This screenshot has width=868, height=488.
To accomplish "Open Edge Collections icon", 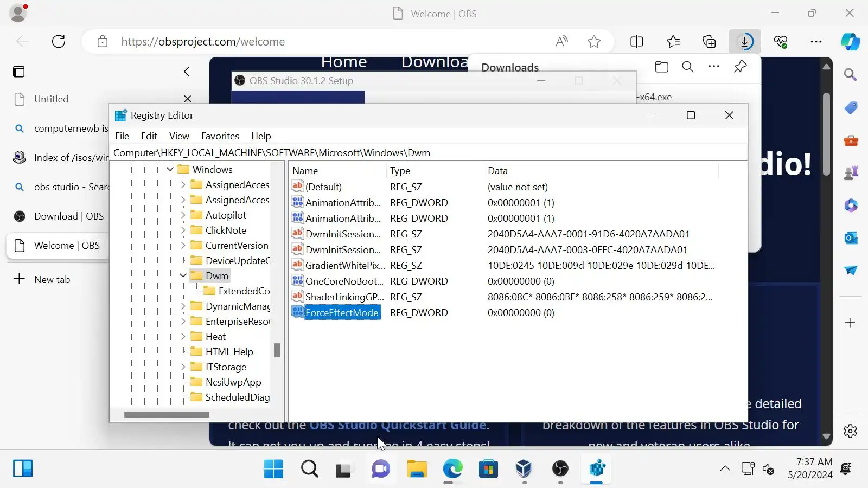I will tap(709, 41).
